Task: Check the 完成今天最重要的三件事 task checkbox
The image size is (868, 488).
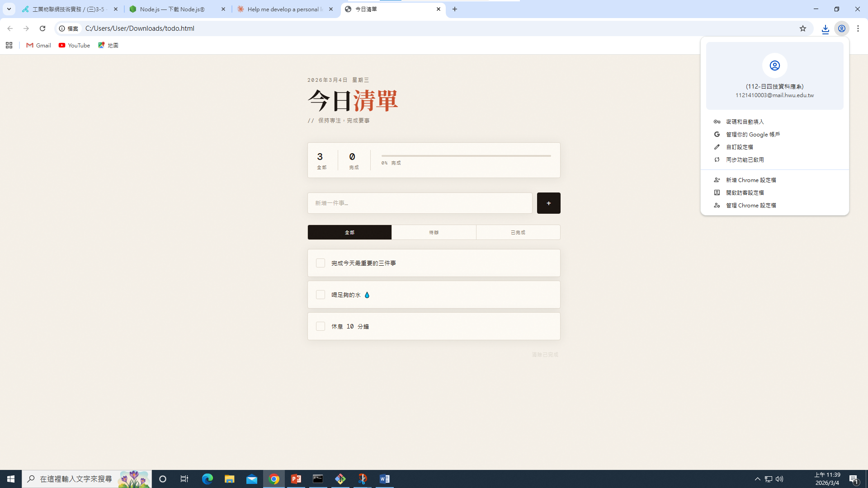Action: point(321,263)
